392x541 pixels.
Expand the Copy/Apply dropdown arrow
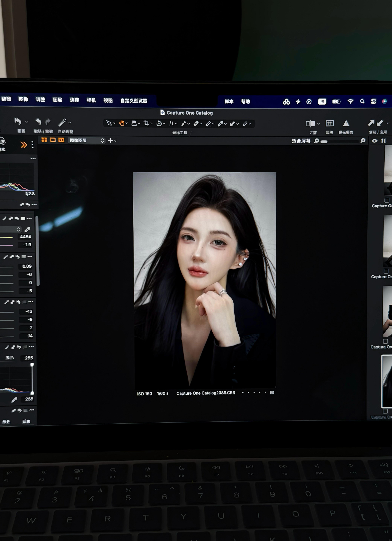pyautogui.click(x=387, y=123)
